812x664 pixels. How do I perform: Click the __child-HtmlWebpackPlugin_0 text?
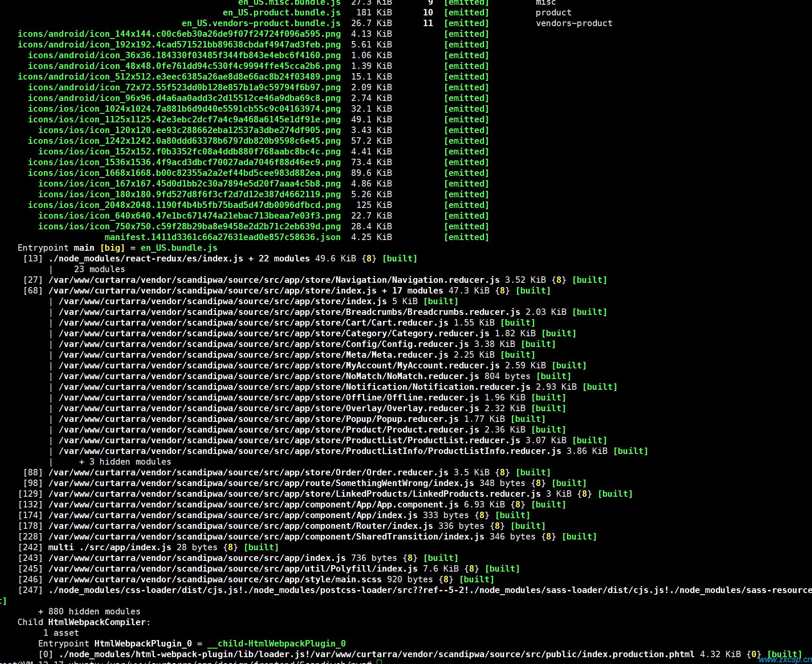pyautogui.click(x=277, y=643)
